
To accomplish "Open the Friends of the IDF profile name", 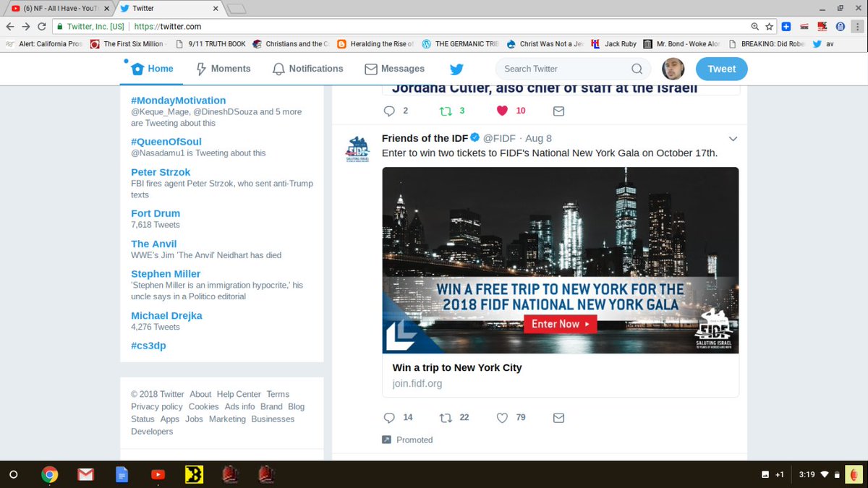I will coord(425,138).
